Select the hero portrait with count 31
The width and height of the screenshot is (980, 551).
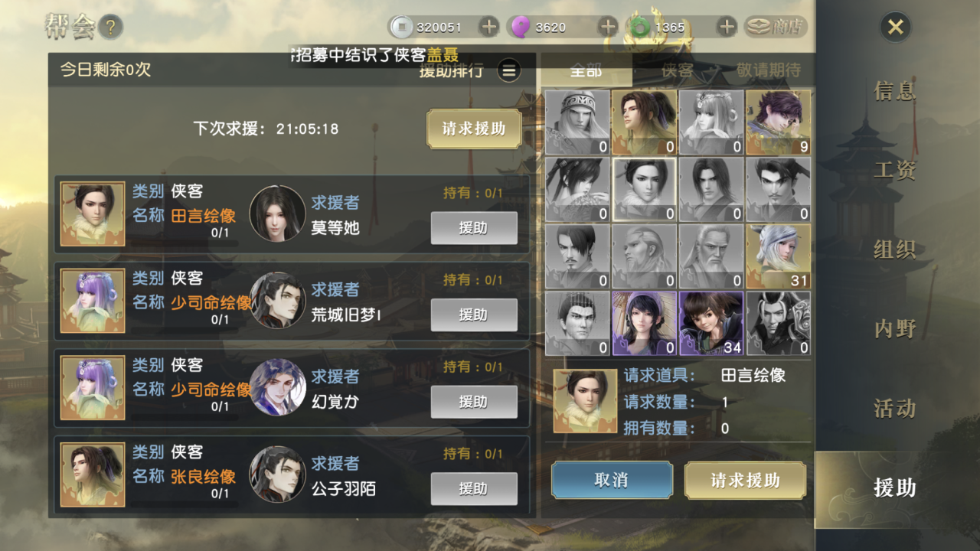click(779, 256)
